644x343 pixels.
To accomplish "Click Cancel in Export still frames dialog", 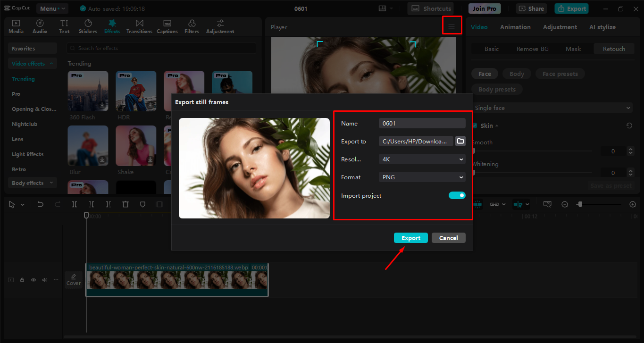I will 448,238.
